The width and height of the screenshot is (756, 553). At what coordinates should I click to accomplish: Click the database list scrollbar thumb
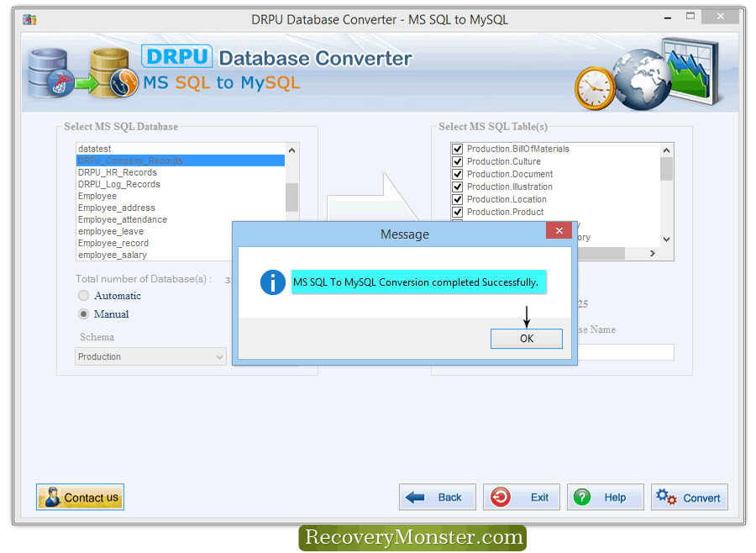[x=291, y=197]
